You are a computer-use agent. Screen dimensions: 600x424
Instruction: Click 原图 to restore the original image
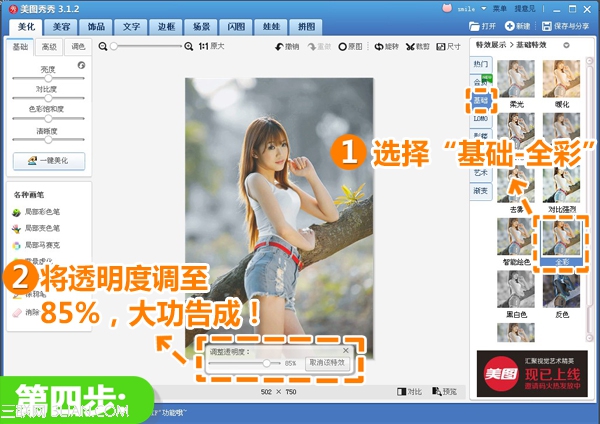pos(350,47)
